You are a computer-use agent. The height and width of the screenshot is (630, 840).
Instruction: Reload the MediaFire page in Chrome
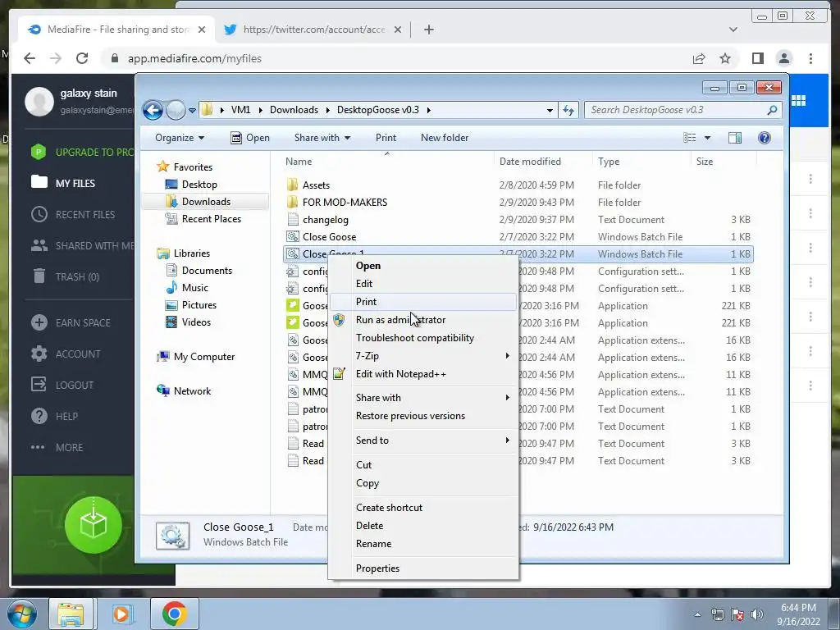[82, 58]
